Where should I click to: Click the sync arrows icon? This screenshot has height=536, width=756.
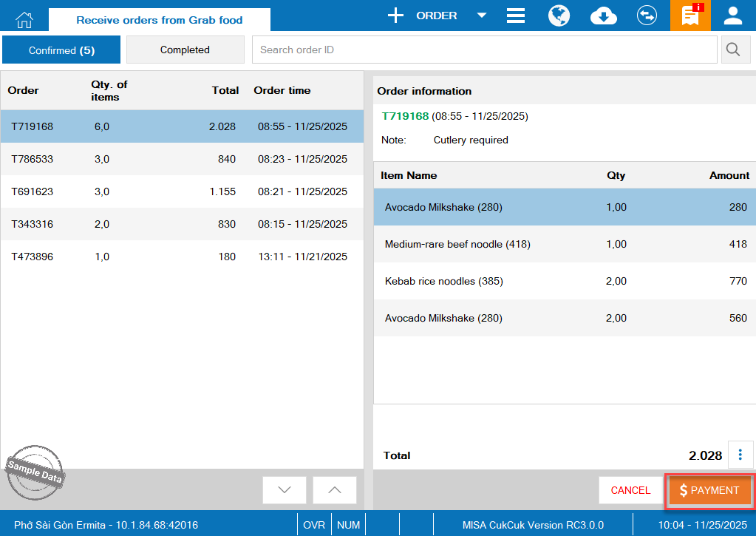[x=647, y=16]
